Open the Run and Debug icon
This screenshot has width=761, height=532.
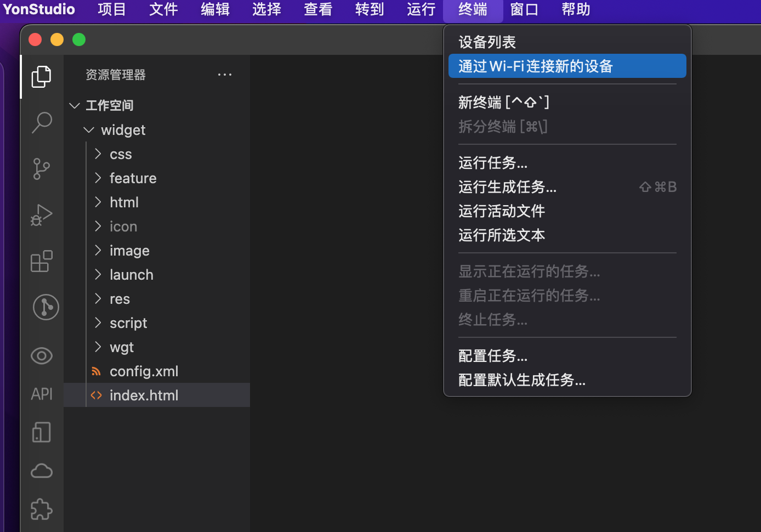click(42, 215)
